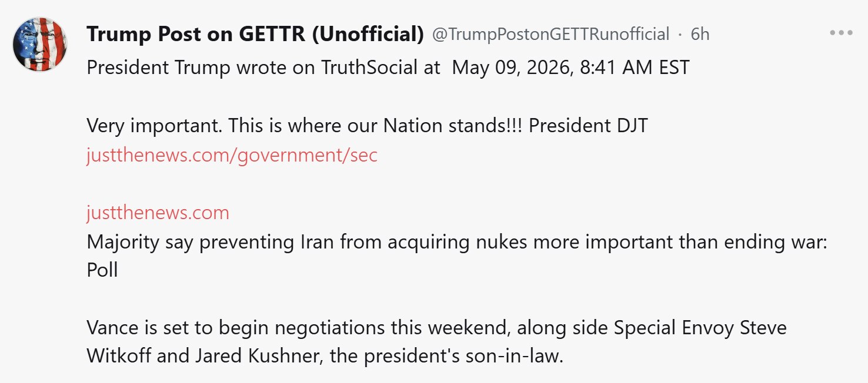Click the "May 09, 2026, 8:41 AM EST" date
The width and height of the screenshot is (868, 383).
tap(571, 68)
